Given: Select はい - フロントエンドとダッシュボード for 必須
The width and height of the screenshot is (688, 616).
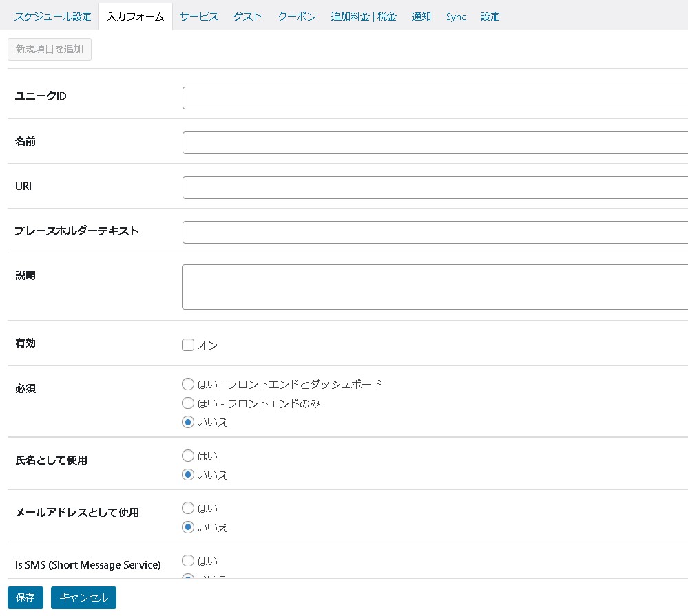Looking at the screenshot, I should pyautogui.click(x=188, y=384).
